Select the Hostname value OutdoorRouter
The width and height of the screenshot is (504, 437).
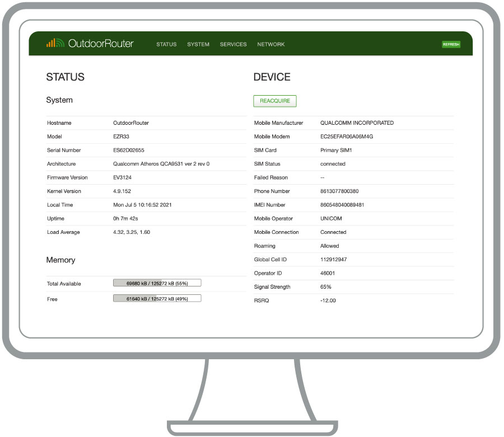131,123
